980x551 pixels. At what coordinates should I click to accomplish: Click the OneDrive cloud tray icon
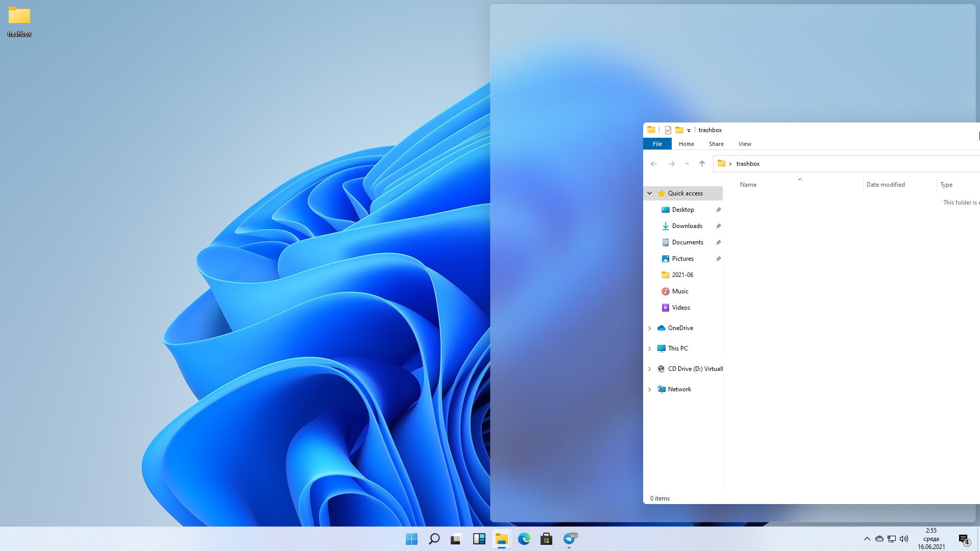pyautogui.click(x=879, y=539)
